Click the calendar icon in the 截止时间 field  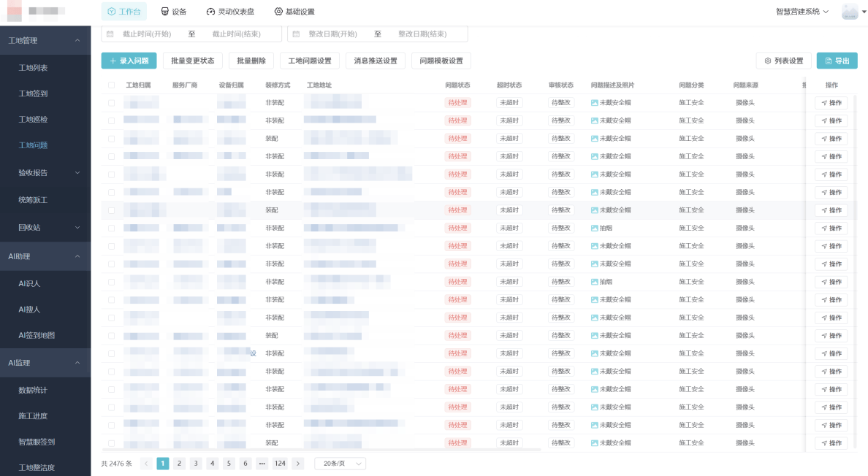point(110,34)
